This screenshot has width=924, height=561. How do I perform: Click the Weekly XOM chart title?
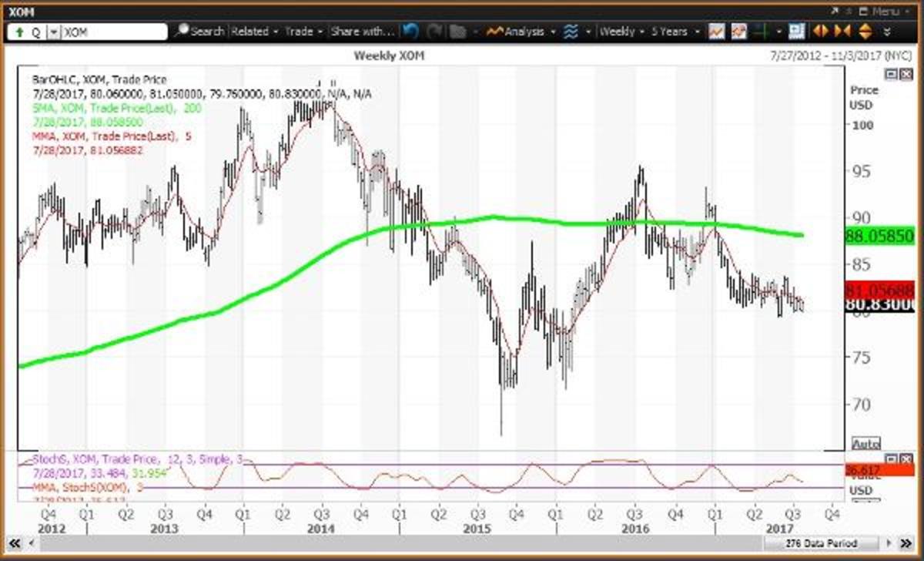pos(389,56)
